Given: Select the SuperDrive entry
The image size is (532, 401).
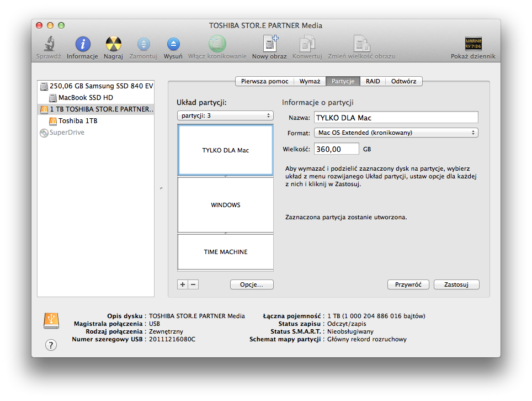Looking at the screenshot, I should (96, 133).
